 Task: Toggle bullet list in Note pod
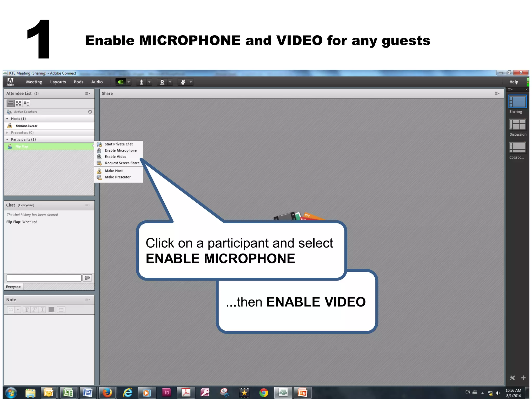(61, 310)
